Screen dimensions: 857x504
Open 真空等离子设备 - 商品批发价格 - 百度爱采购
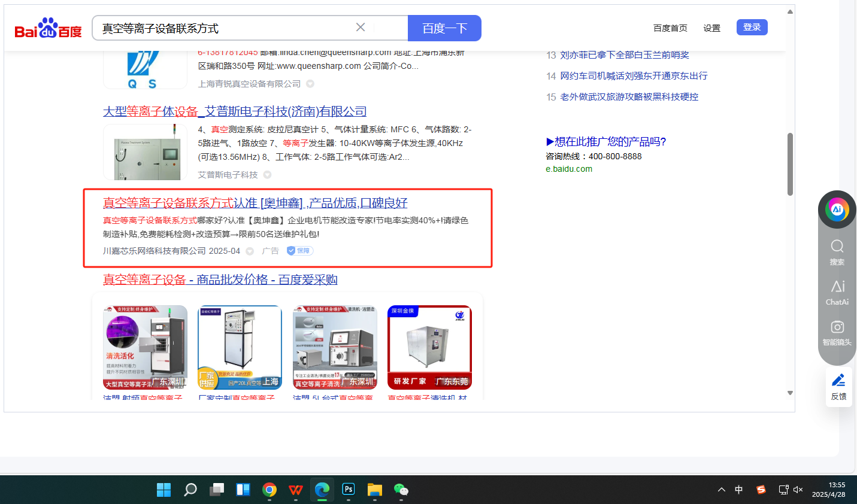220,280
